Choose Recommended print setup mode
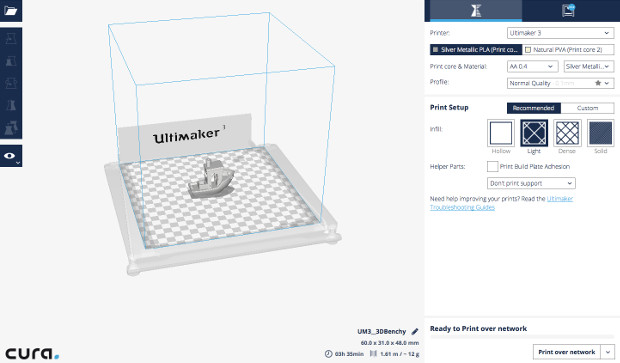The image size is (620, 363). pos(533,108)
